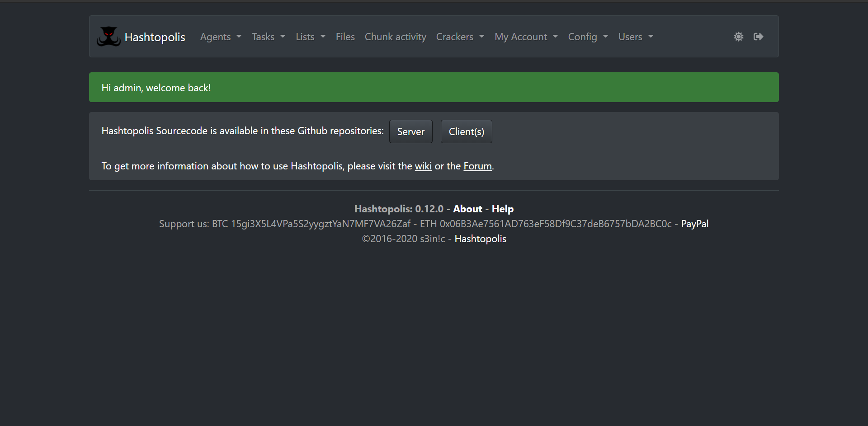Open the Help page from footer
868x426 pixels.
click(502, 209)
